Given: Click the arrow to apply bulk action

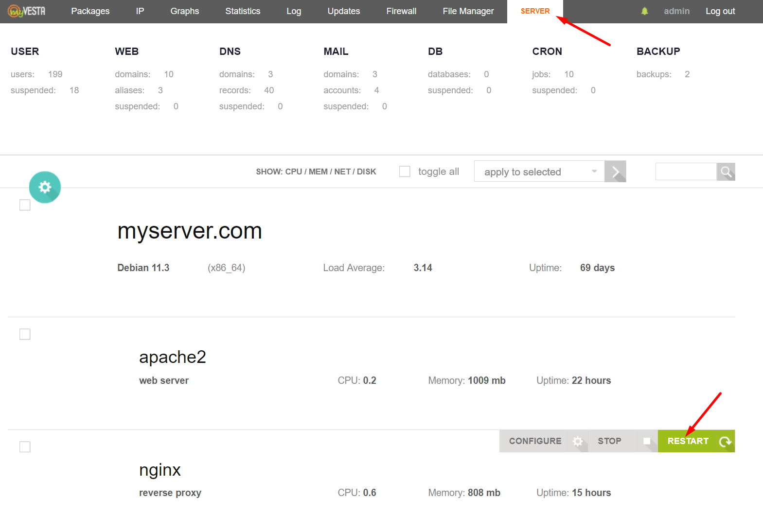Looking at the screenshot, I should click(x=615, y=172).
